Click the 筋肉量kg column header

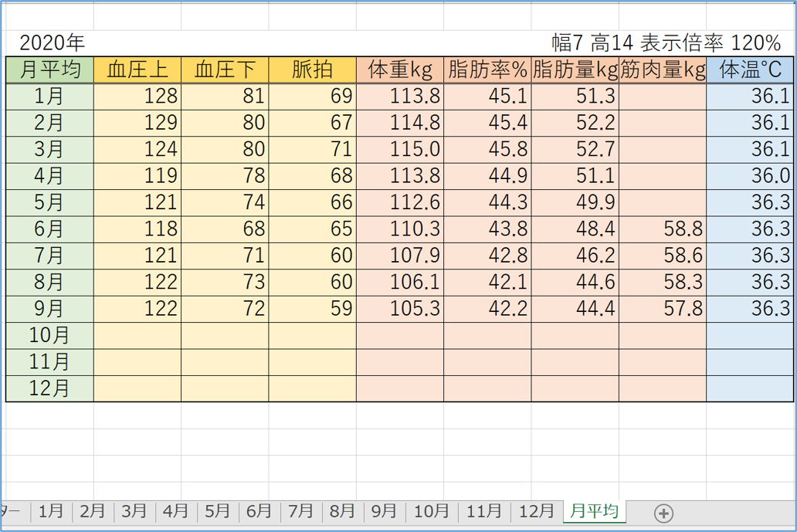(663, 69)
